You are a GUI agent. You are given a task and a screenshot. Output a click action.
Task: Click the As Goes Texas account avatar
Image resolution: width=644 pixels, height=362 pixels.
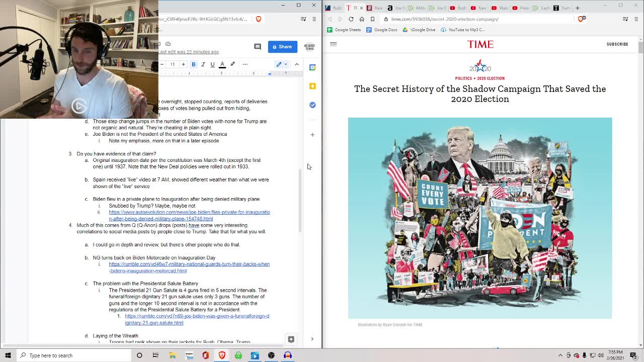[309, 47]
